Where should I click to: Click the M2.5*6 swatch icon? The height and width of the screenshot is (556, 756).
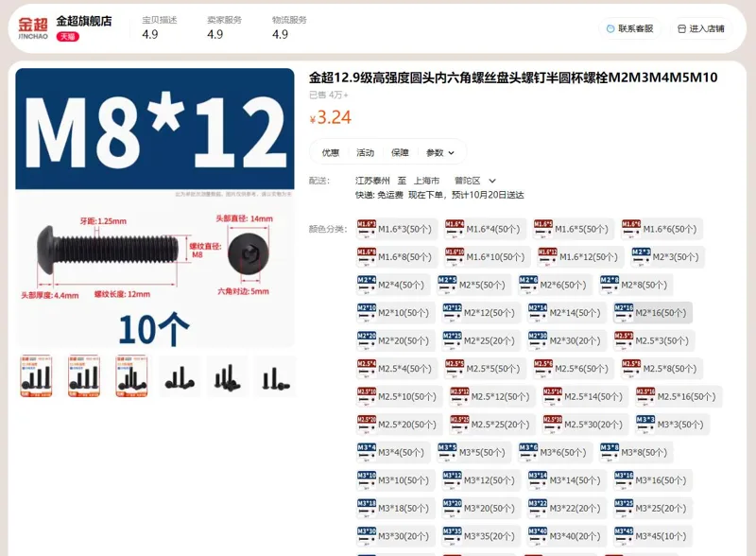(x=543, y=369)
